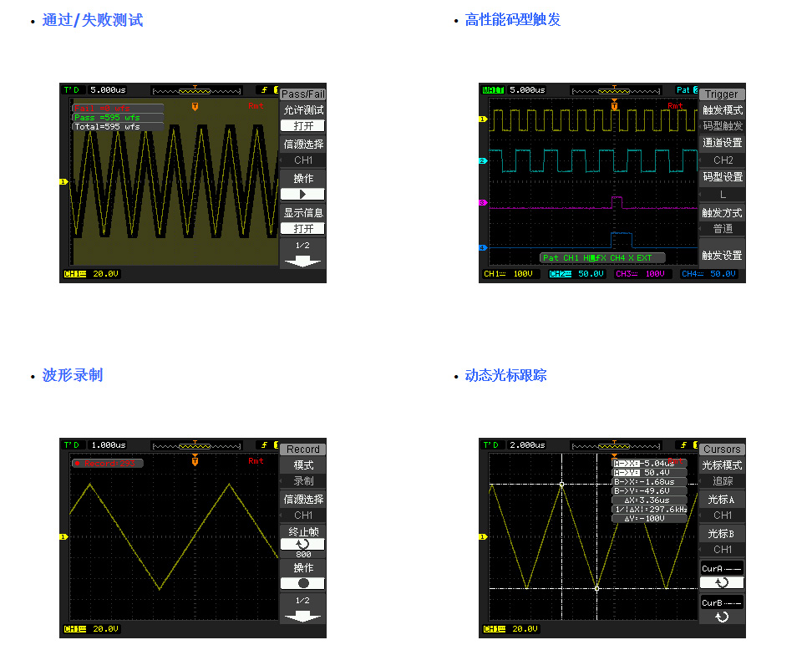Viewport: 812px width, 645px height.
Task: Click the Trigger menu title
Action: tap(722, 94)
